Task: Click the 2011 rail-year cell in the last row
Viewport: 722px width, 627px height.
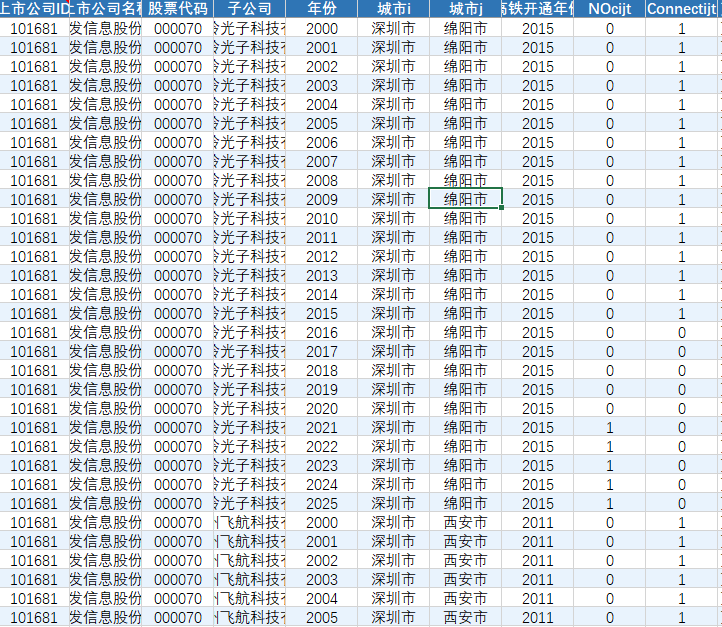Action: (x=537, y=617)
